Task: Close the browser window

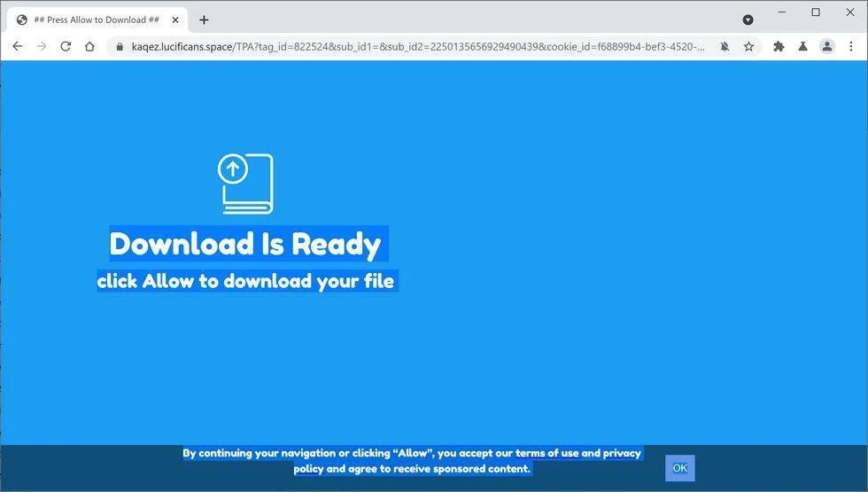Action: (x=850, y=12)
